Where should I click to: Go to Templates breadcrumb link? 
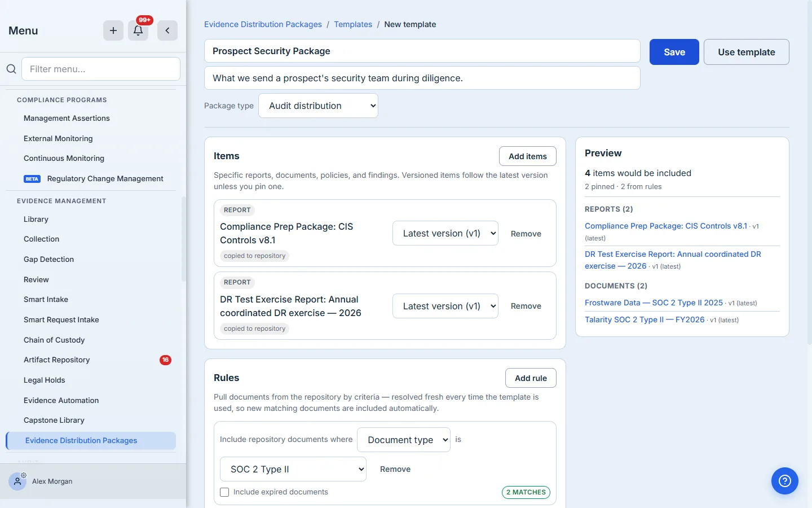[x=353, y=24]
